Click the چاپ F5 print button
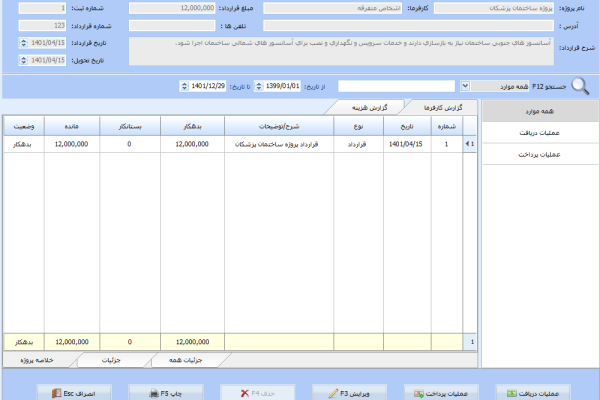This screenshot has height=400, width=600. tap(166, 393)
